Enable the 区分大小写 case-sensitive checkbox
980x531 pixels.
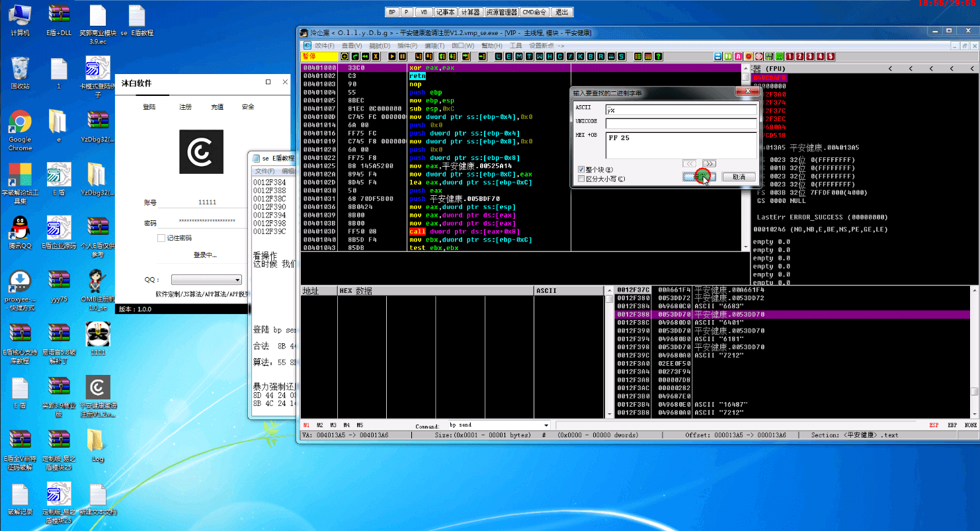[x=581, y=179]
